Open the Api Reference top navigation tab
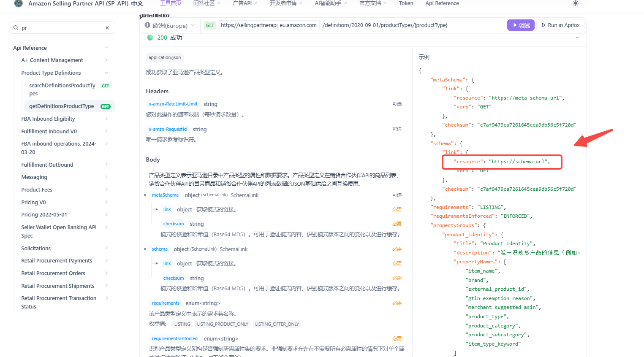The image size is (644, 357). point(442,3)
